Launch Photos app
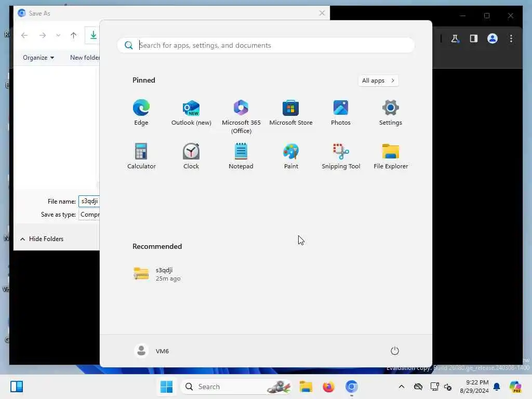This screenshot has height=399, width=532. 341,113
